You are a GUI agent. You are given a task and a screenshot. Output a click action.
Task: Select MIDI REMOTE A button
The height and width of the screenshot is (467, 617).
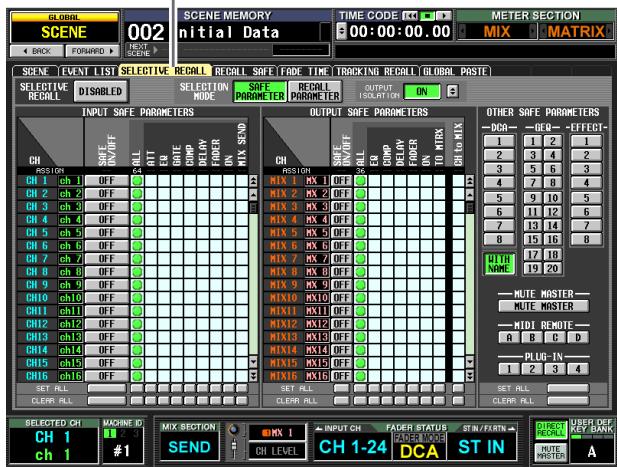509,338
